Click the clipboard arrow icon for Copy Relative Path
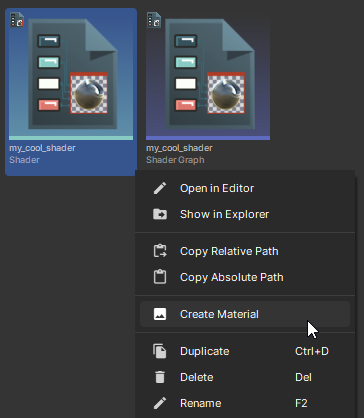The width and height of the screenshot is (364, 418). pos(160,251)
